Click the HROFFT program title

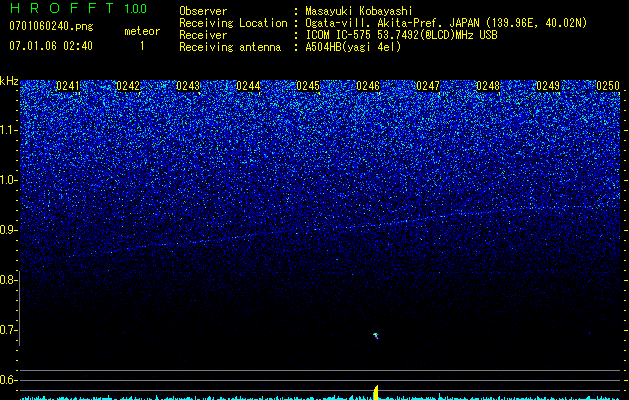(63, 8)
